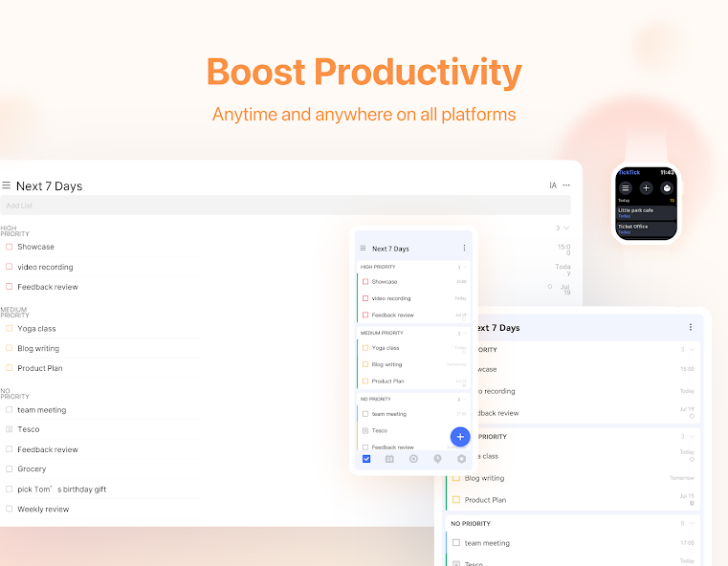Image resolution: width=728 pixels, height=566 pixels.
Task: Mark Yoga class complete in the desktop list
Action: point(10,328)
